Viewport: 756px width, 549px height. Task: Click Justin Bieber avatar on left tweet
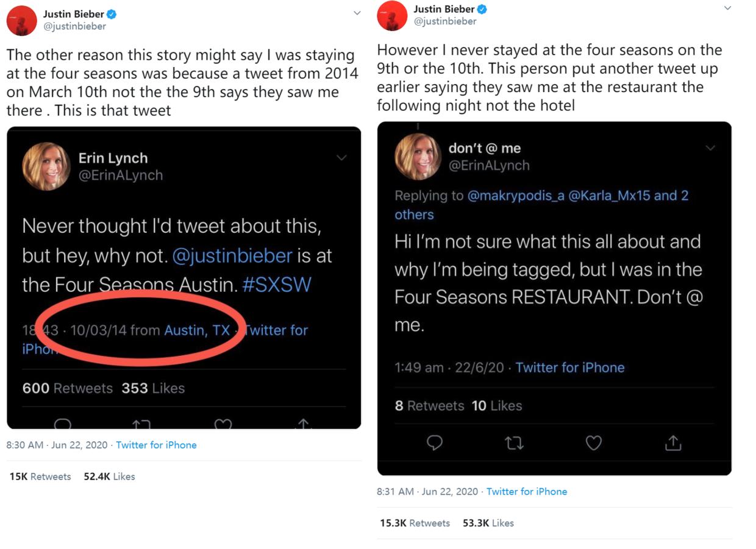(x=21, y=21)
